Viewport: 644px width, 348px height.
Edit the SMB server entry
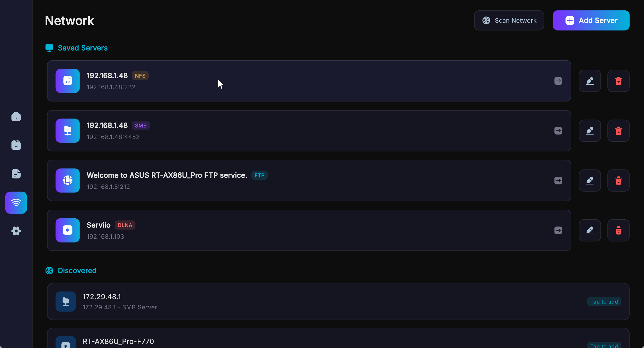[590, 131]
